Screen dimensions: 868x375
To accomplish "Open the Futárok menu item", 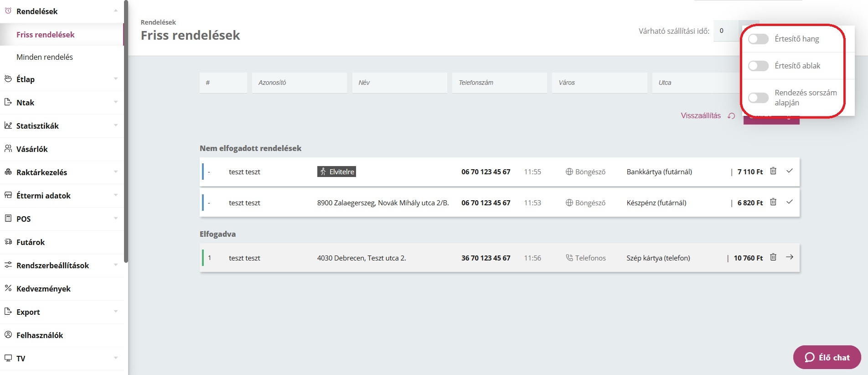I will (62, 242).
